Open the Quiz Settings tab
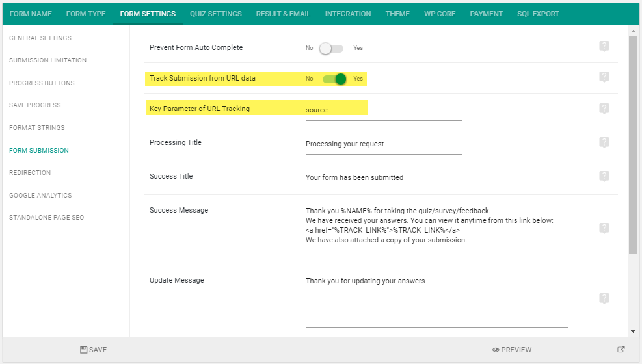Screen dimensions: 642x364 (216, 14)
